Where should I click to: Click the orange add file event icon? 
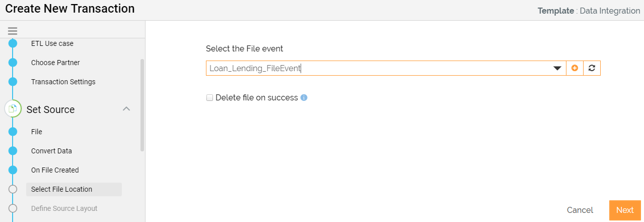(575, 68)
